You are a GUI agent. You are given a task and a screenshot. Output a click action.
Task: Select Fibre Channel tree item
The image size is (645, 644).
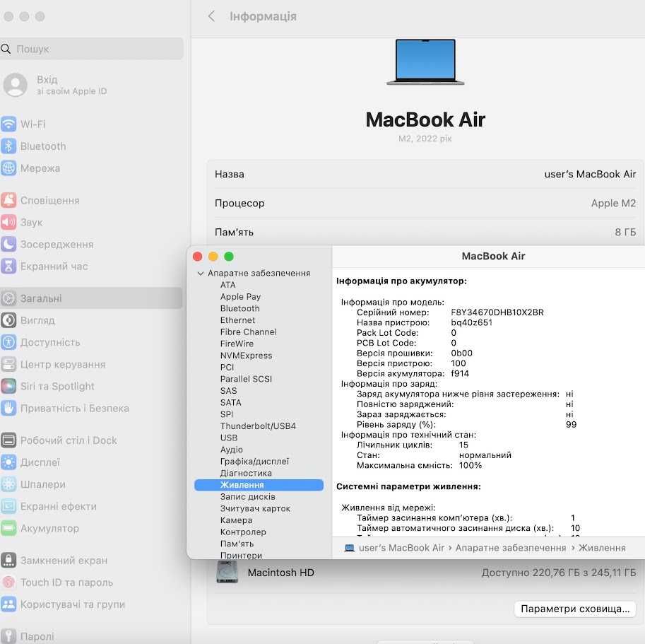click(248, 332)
